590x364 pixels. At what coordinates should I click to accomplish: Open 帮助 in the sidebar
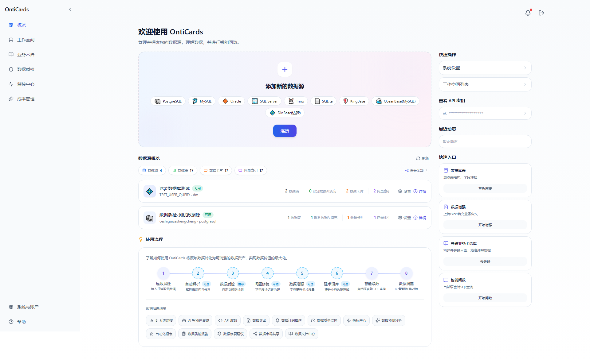coord(40,322)
